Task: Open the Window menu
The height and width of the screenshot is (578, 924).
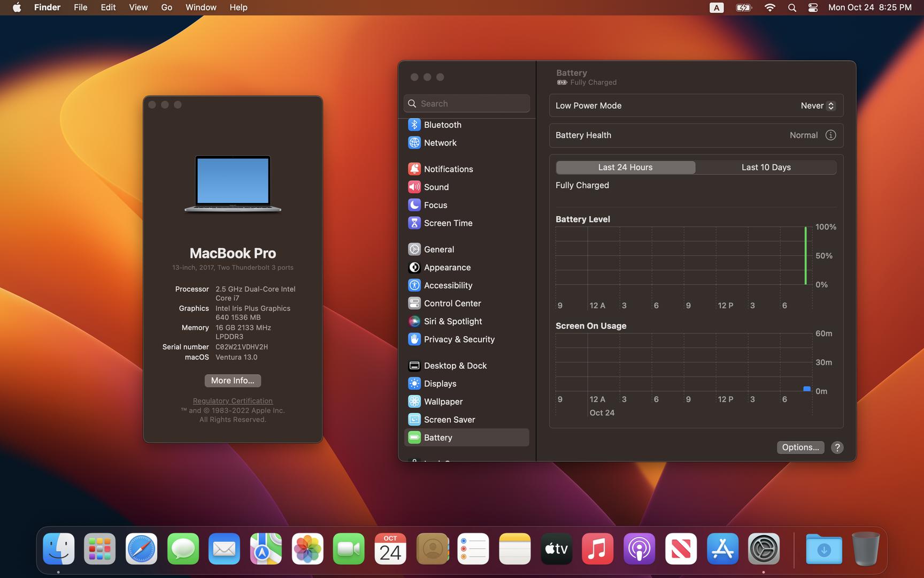Action: point(201,7)
